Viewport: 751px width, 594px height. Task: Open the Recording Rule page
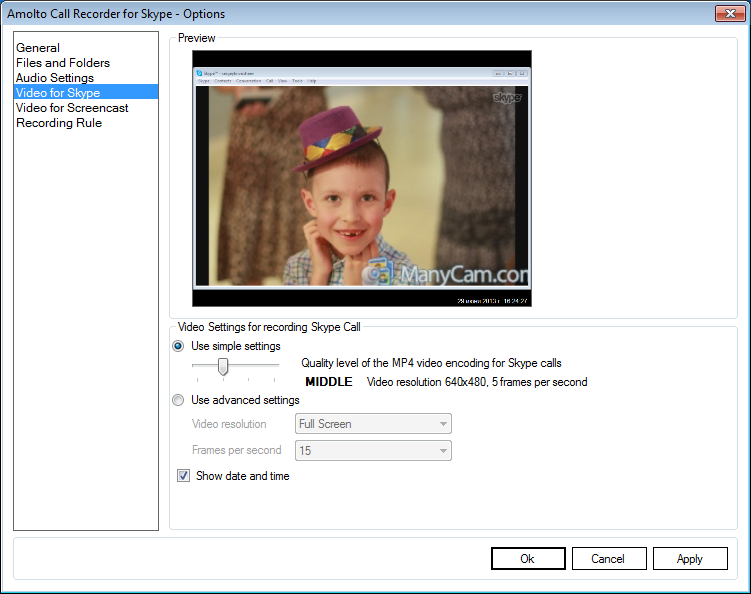pyautogui.click(x=59, y=123)
